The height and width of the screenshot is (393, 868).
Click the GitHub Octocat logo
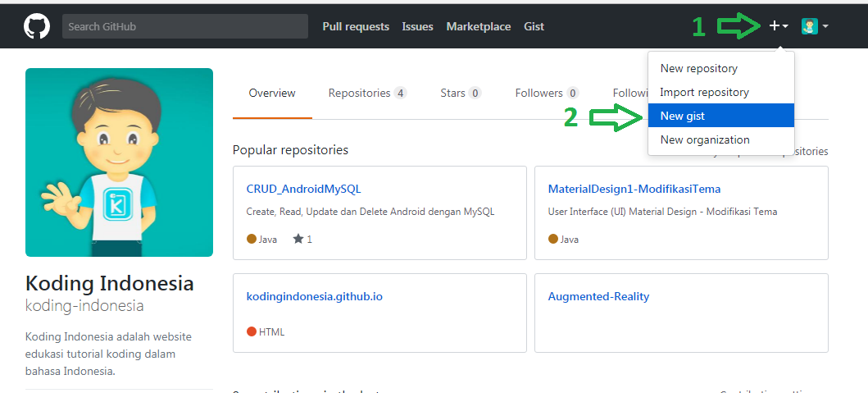tap(37, 26)
